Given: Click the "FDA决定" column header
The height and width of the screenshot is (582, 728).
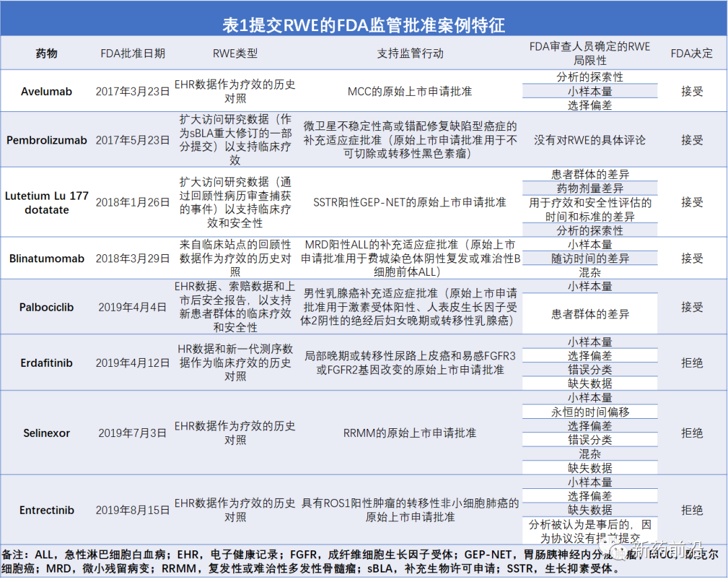Looking at the screenshot, I should pos(692,53).
